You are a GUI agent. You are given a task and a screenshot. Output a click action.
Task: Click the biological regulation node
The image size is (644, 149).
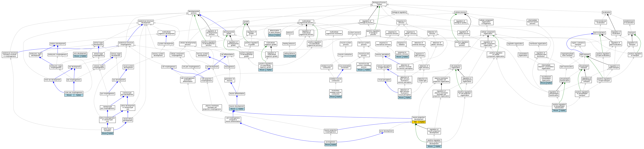pyautogui.click(x=399, y=12)
